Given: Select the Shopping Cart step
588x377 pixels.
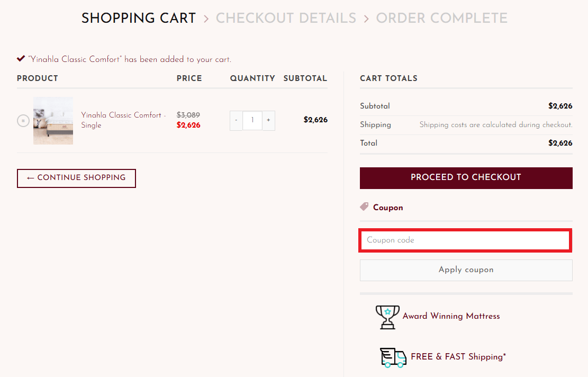Looking at the screenshot, I should [138, 18].
